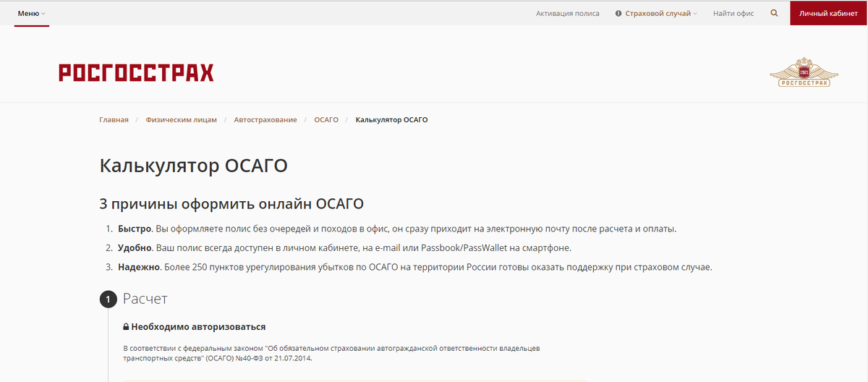
Task: Click the red РОСГОССТРАХ logo
Action: pyautogui.click(x=136, y=72)
